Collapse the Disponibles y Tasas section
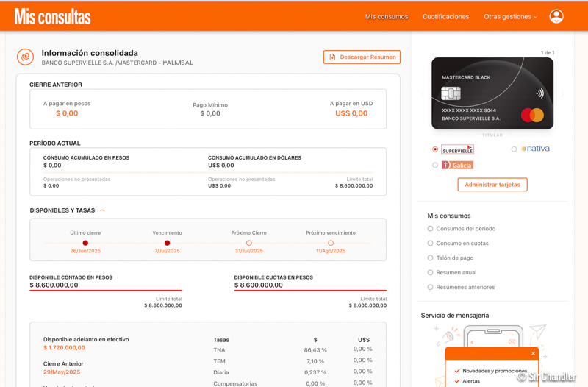The image size is (588, 387). pyautogui.click(x=102, y=210)
